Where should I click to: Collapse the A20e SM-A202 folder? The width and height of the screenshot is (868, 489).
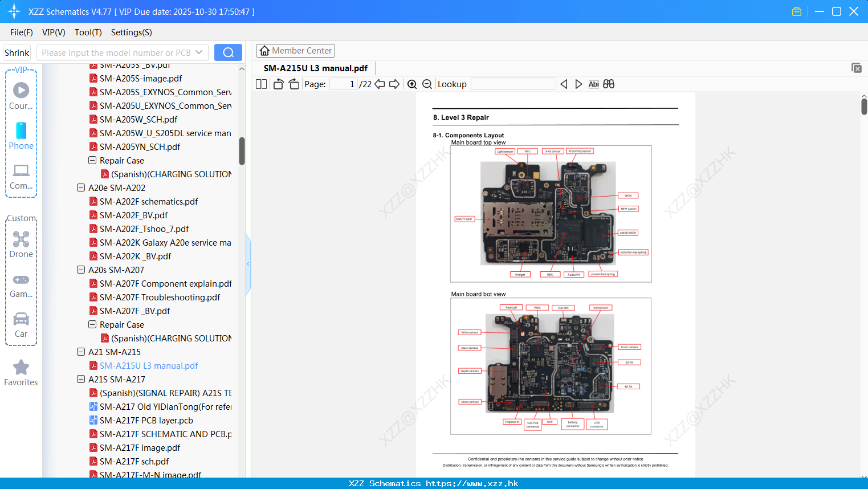(x=81, y=188)
